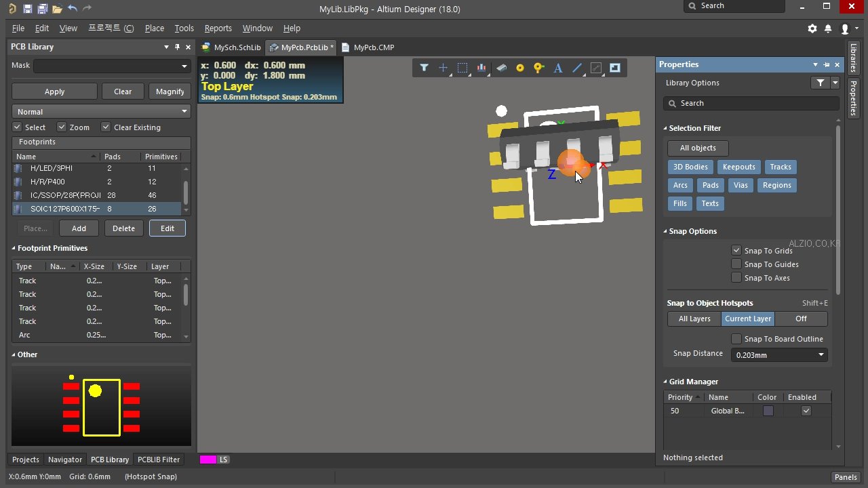Collapse the Other section
The width and height of the screenshot is (868, 488).
[x=14, y=354]
